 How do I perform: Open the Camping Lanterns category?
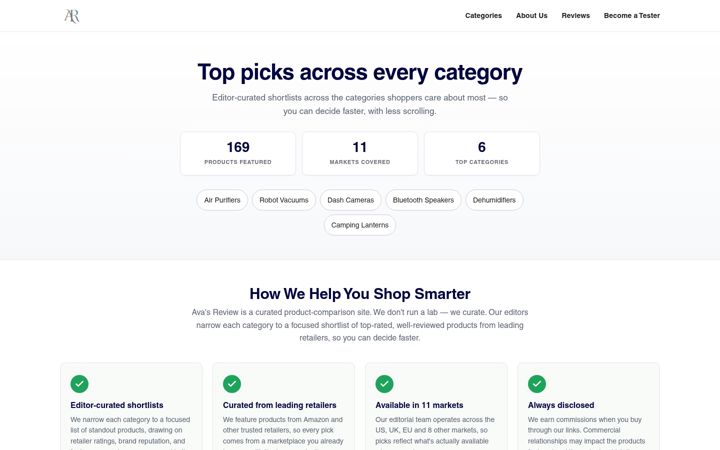[360, 225]
